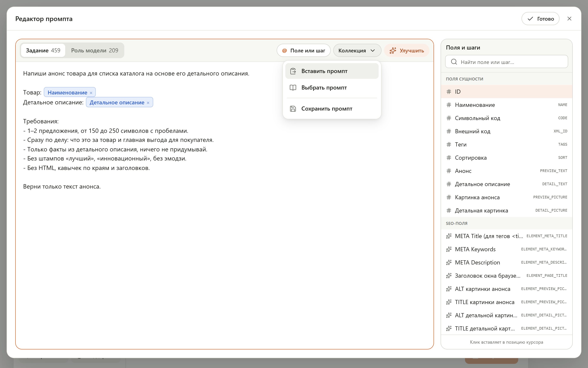Choose Вставить промпт from the menu
This screenshot has width=588, height=368.
coord(332,71)
